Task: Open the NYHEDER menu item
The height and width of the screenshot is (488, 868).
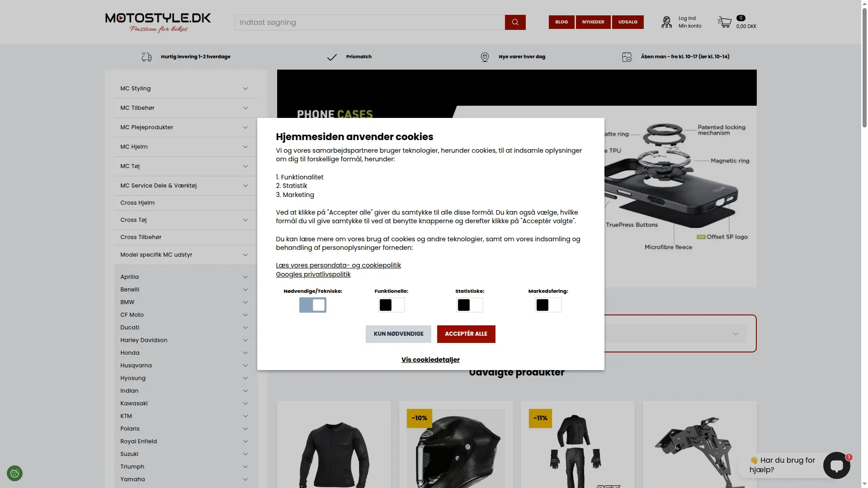Action: [x=593, y=22]
